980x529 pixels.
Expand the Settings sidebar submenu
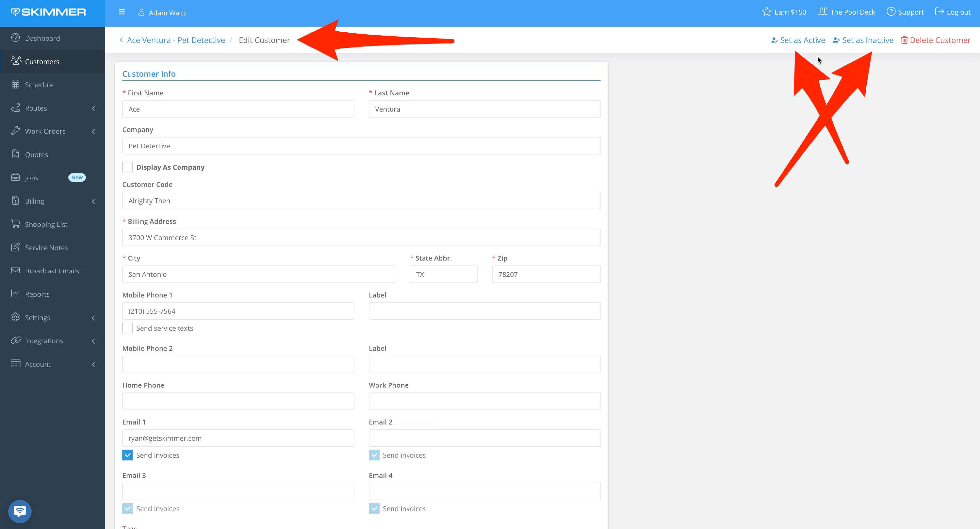[x=93, y=318]
